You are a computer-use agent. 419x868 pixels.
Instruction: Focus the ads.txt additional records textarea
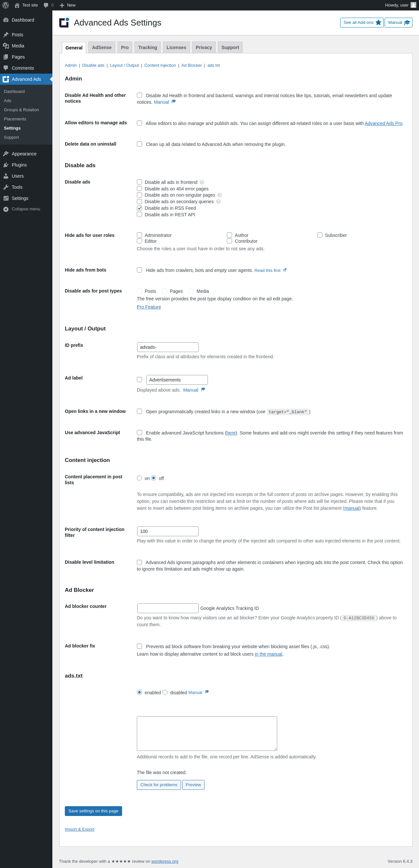point(207,733)
